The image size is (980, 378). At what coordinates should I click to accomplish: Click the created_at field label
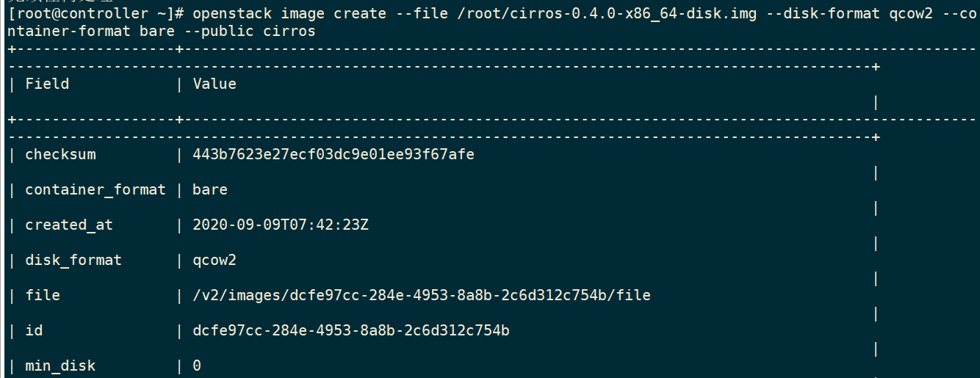[69, 225]
